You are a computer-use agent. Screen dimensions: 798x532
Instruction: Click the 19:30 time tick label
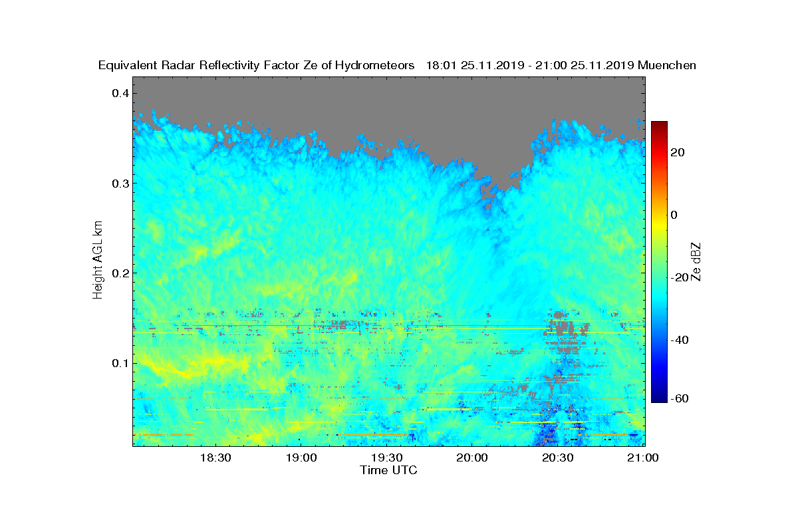coord(387,458)
